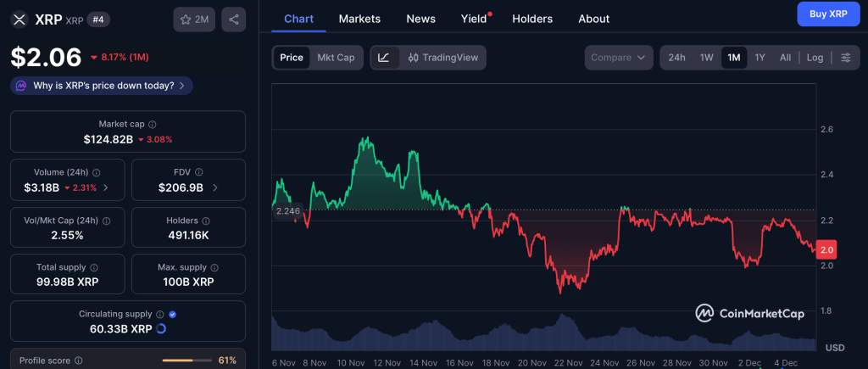Switch to the Holders tab
Viewport: 868px width, 369px height.
pos(532,19)
